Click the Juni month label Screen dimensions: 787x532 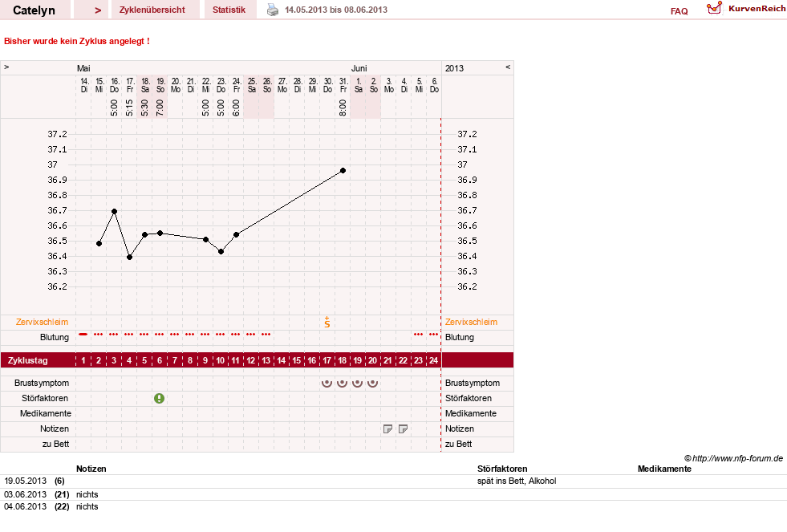click(359, 68)
